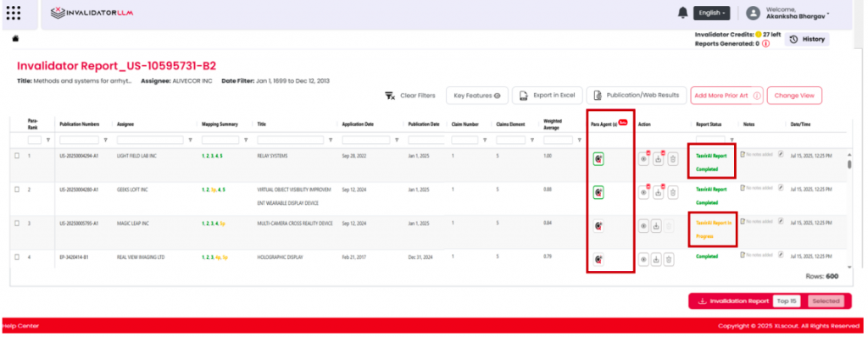Download report for LIGHT FIELD LAB INC row

click(x=658, y=159)
